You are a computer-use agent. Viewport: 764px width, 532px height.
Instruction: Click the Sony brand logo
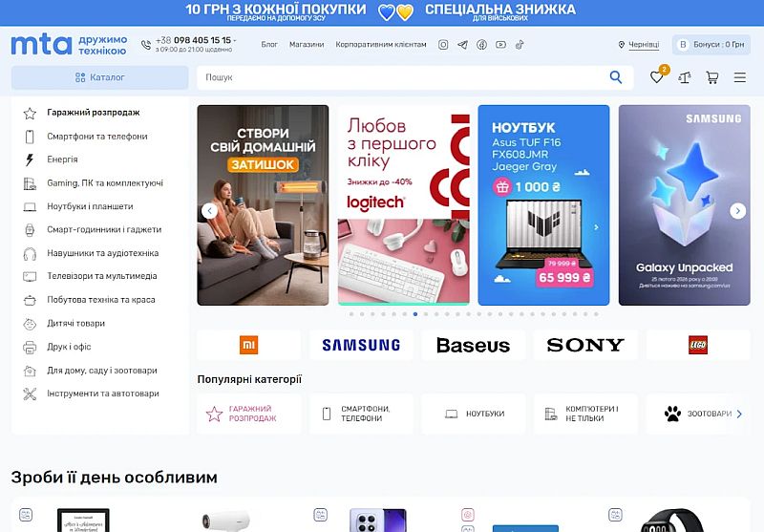pyautogui.click(x=585, y=345)
